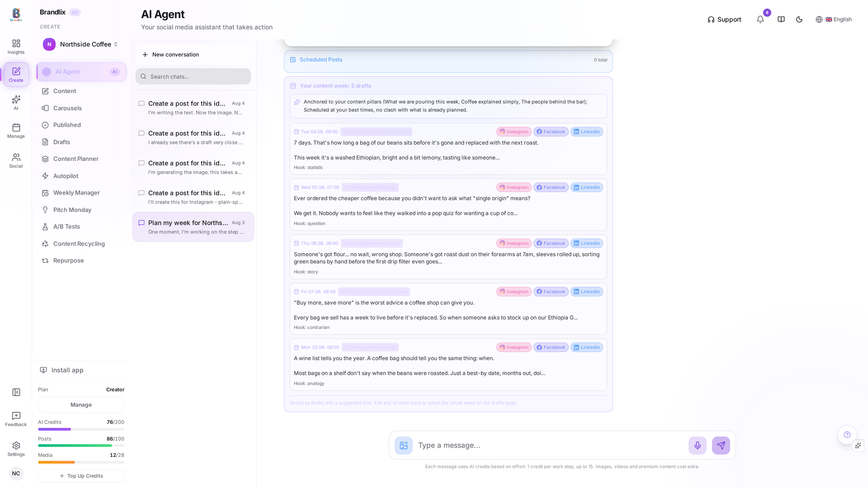Open Autopilot
Viewport: 868px width, 488px height.
click(x=81, y=176)
